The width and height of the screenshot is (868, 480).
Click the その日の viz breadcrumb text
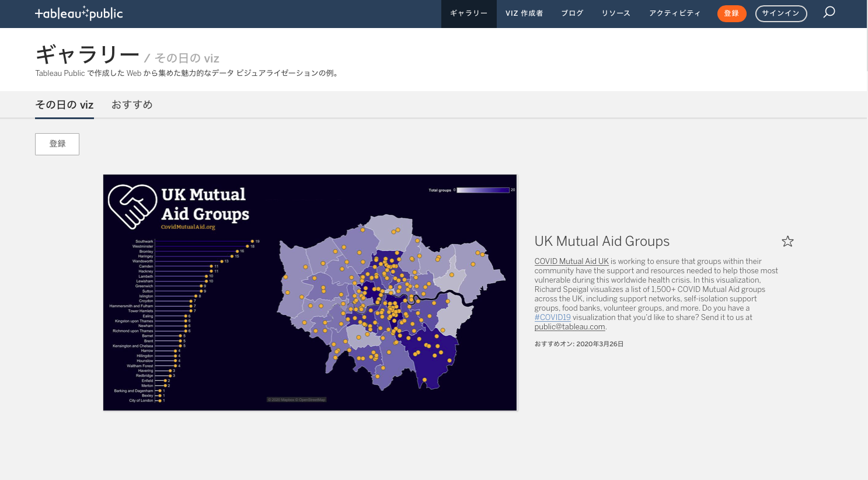(187, 58)
